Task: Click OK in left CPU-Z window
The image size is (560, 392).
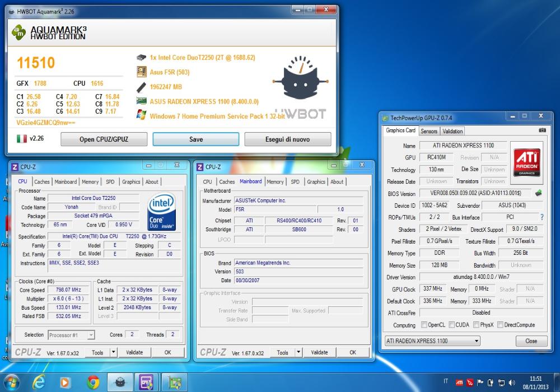Action: pos(167,352)
